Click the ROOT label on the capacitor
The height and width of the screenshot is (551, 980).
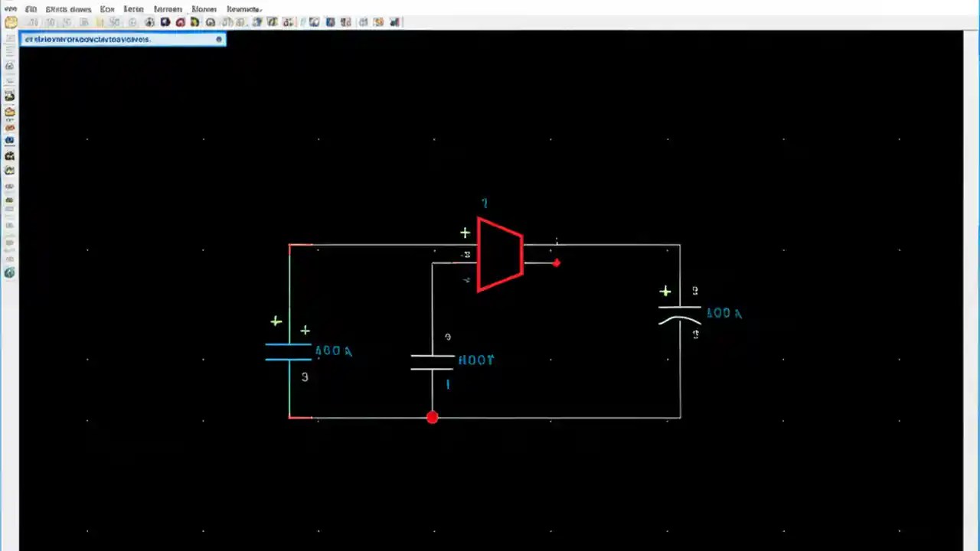coord(476,360)
